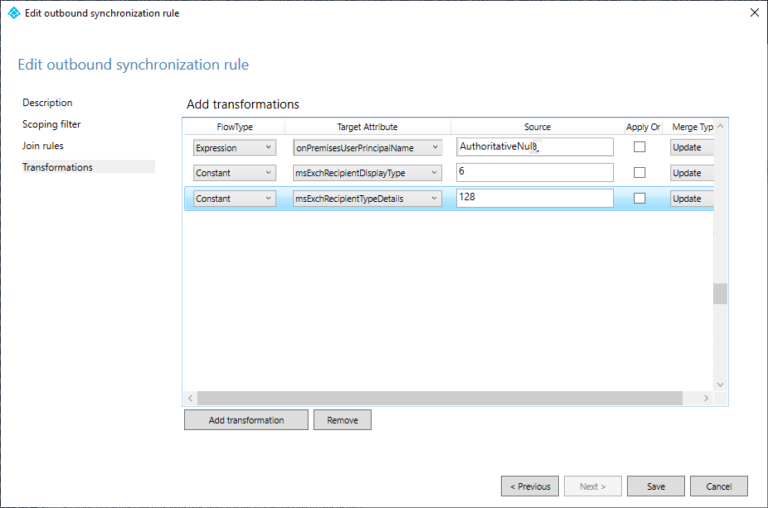Image resolution: width=768 pixels, height=508 pixels.
Task: Check Apply Once for msExchRecipientTypeDetails row
Action: point(640,199)
